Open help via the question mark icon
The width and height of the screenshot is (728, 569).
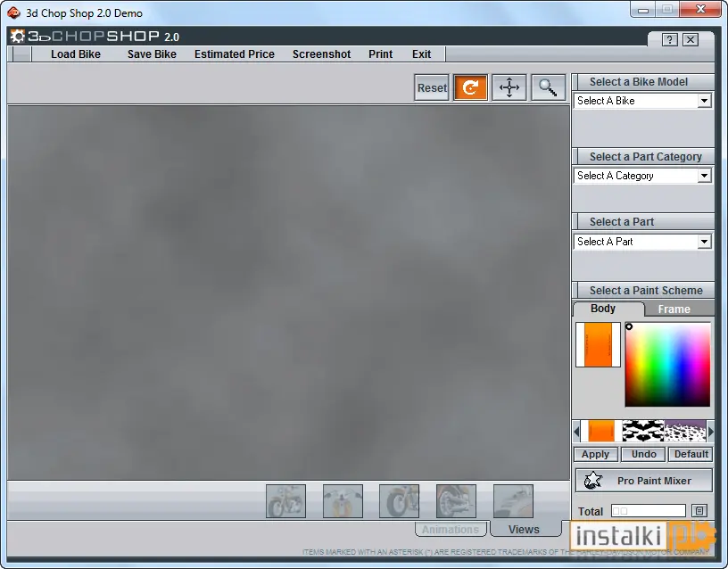click(x=669, y=40)
